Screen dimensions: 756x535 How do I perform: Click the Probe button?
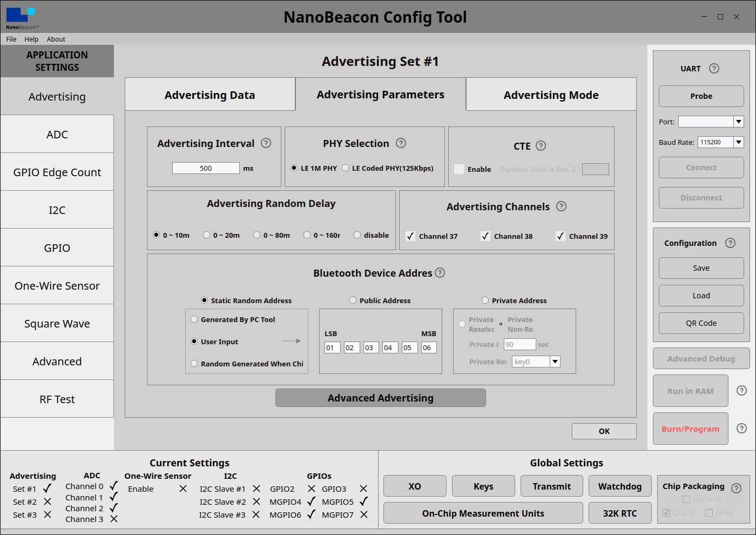coord(701,96)
